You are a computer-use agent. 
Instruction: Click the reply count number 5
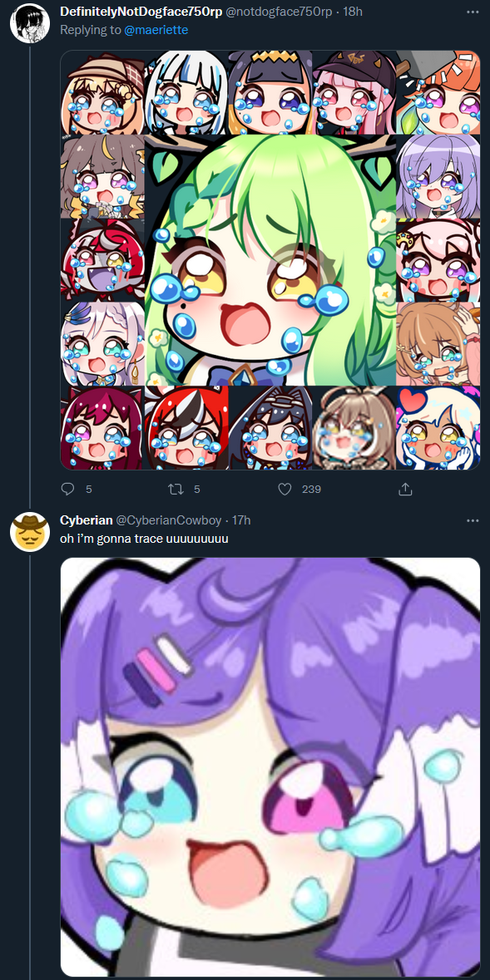coord(89,490)
